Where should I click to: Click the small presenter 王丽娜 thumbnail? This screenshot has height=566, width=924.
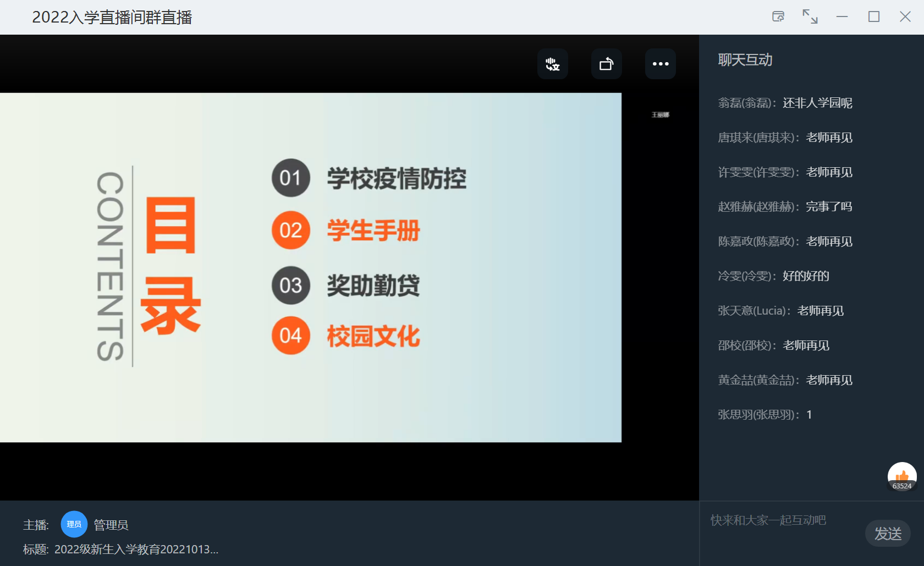click(660, 115)
